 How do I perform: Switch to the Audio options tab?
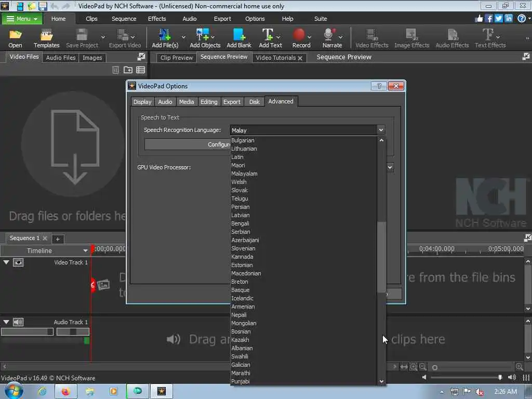[165, 102]
